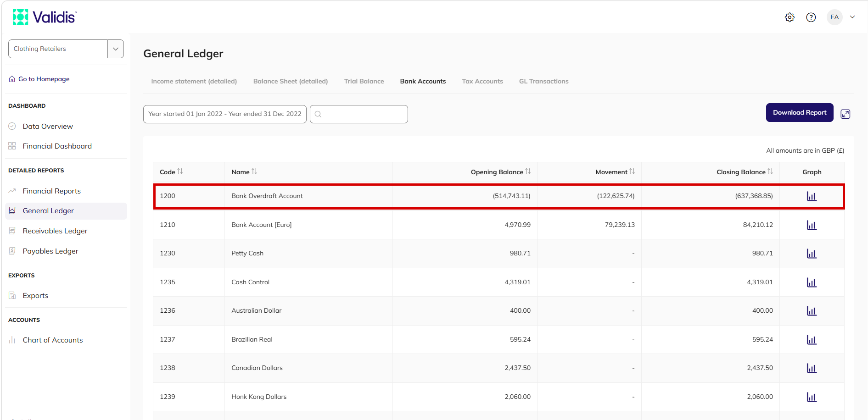868x420 pixels.
Task: Open Payables Ledger in sidebar
Action: 50,251
